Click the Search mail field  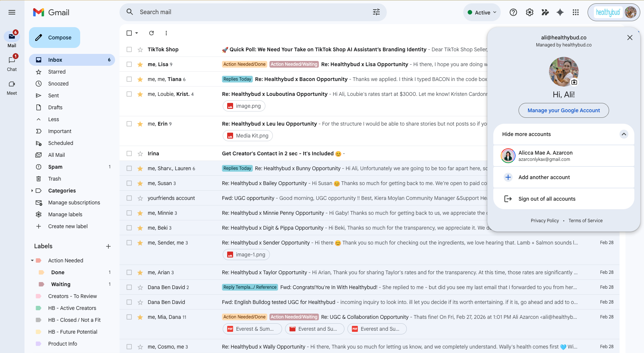click(x=253, y=12)
